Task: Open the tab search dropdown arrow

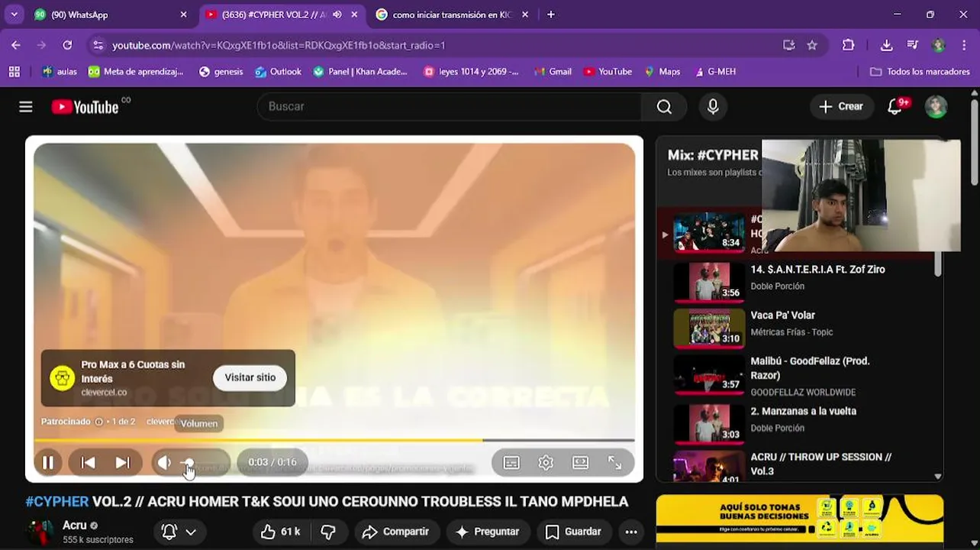Action: 14,15
